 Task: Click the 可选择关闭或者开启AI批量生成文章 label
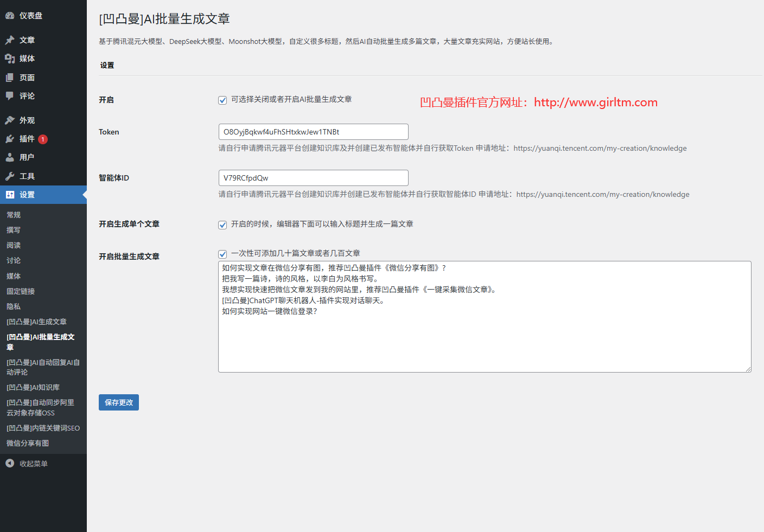(x=291, y=99)
